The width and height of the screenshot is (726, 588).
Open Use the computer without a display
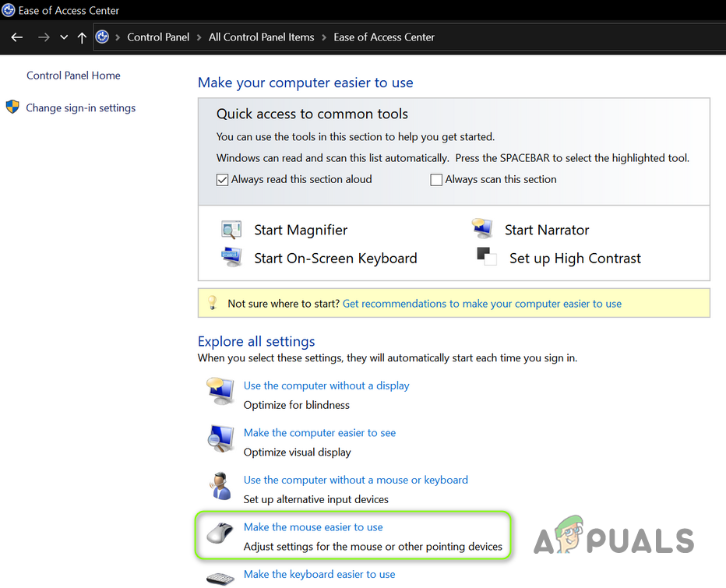pyautogui.click(x=326, y=386)
